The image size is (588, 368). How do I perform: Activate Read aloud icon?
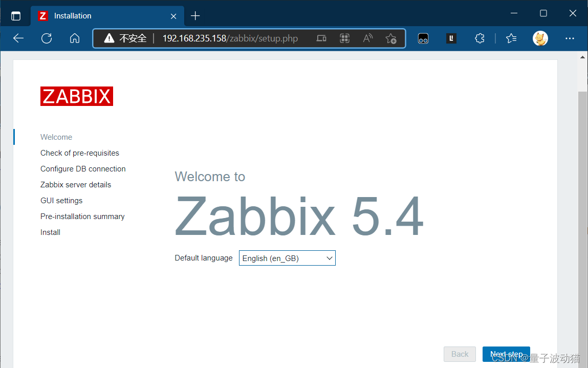[368, 38]
